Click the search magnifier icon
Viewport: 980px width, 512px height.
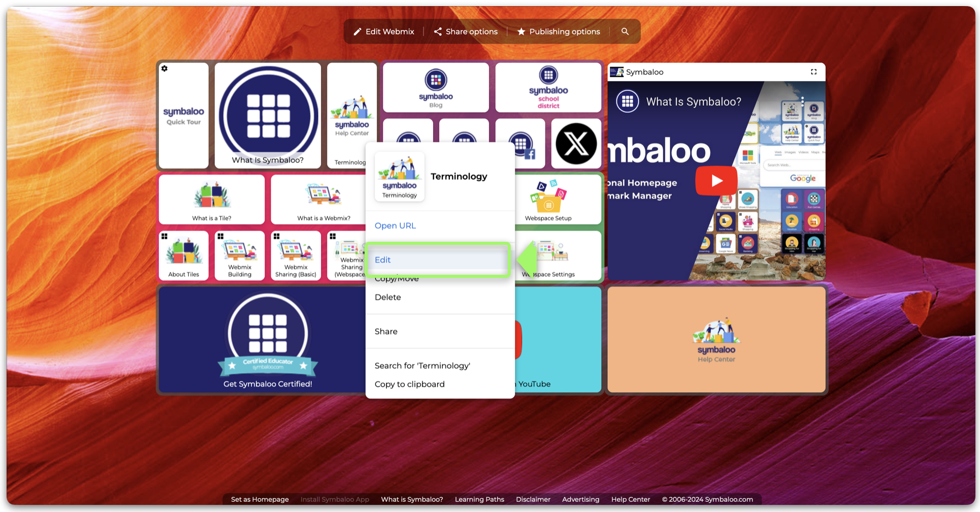coord(625,31)
